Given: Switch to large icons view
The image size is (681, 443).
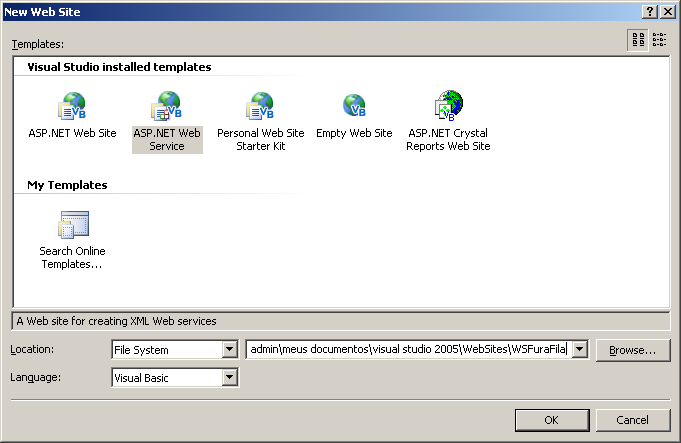Looking at the screenshot, I should tap(637, 40).
